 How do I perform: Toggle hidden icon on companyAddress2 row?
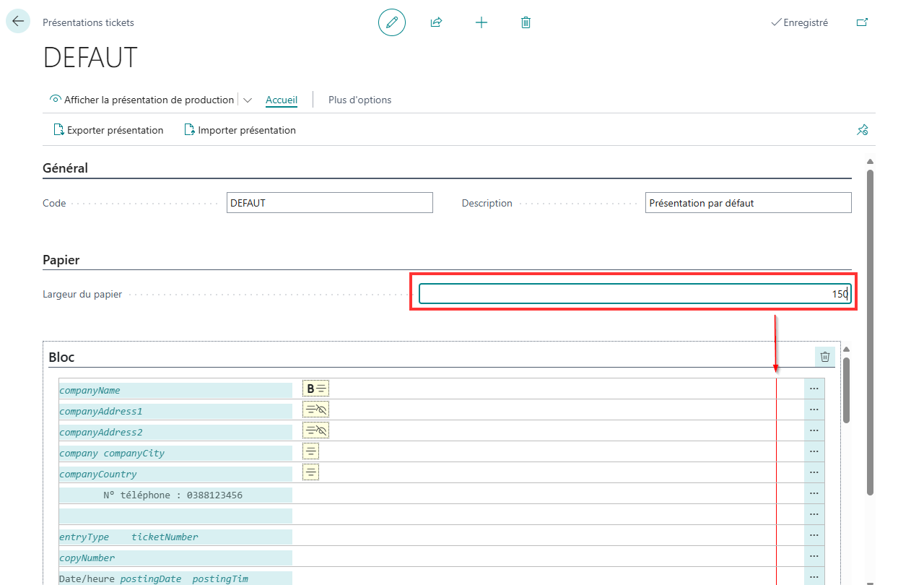click(x=316, y=430)
